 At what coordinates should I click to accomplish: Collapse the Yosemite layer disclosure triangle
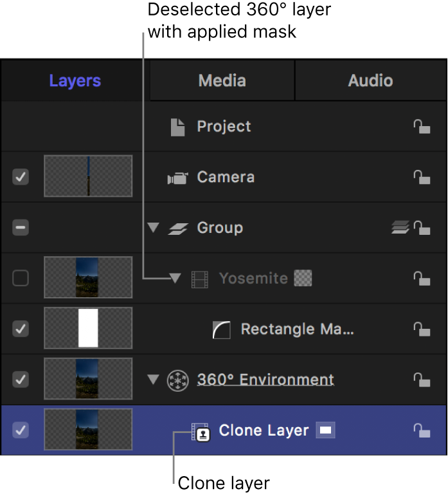pos(175,278)
